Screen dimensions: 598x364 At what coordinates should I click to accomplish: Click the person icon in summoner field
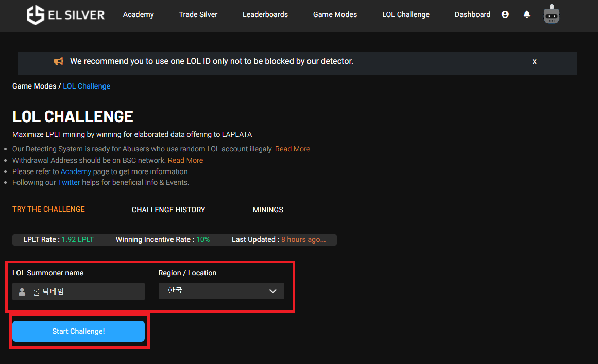(22, 291)
